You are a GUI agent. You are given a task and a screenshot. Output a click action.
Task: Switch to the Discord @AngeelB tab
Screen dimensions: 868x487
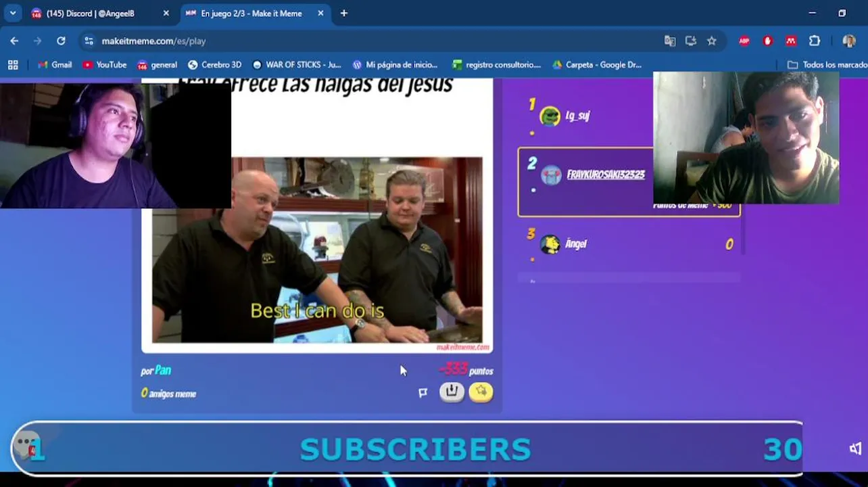click(x=100, y=14)
